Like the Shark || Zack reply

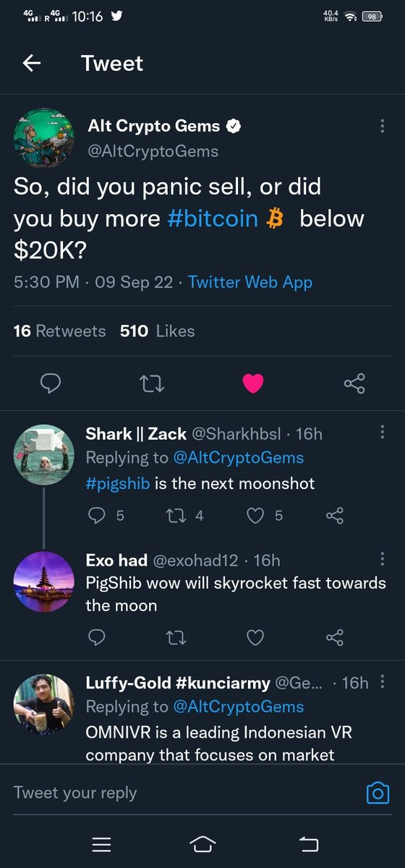pyautogui.click(x=265, y=516)
